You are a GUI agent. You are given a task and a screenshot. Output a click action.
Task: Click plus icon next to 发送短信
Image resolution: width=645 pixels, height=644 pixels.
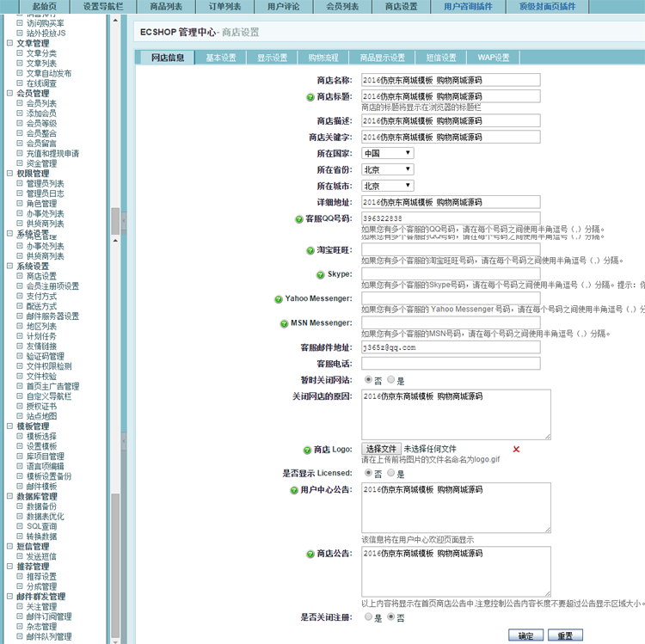click(19, 556)
